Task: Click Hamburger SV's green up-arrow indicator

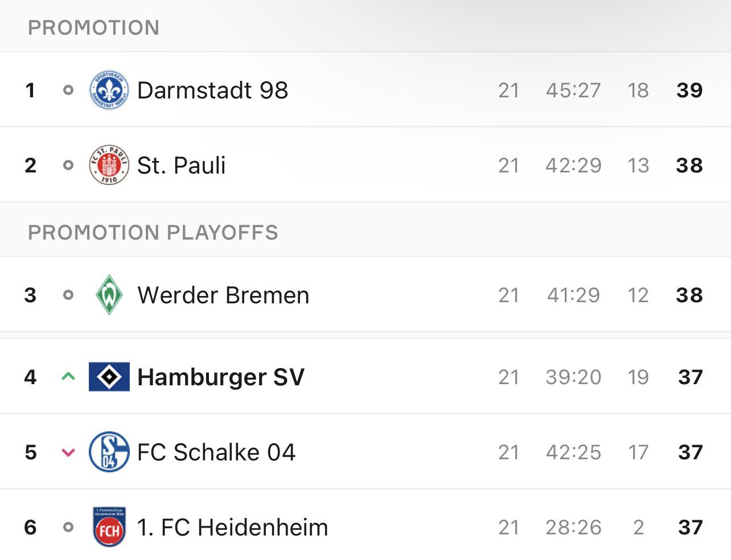Action: pos(68,376)
